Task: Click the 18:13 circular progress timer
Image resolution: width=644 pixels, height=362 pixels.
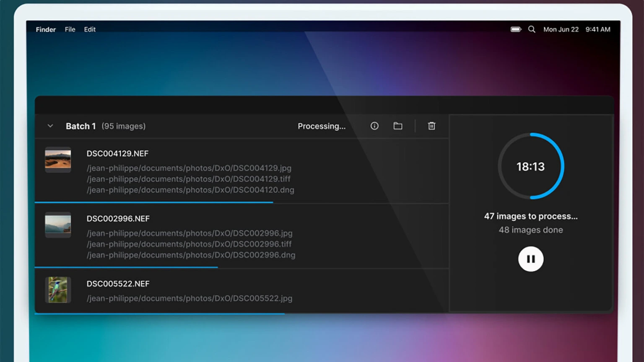Action: pos(530,166)
